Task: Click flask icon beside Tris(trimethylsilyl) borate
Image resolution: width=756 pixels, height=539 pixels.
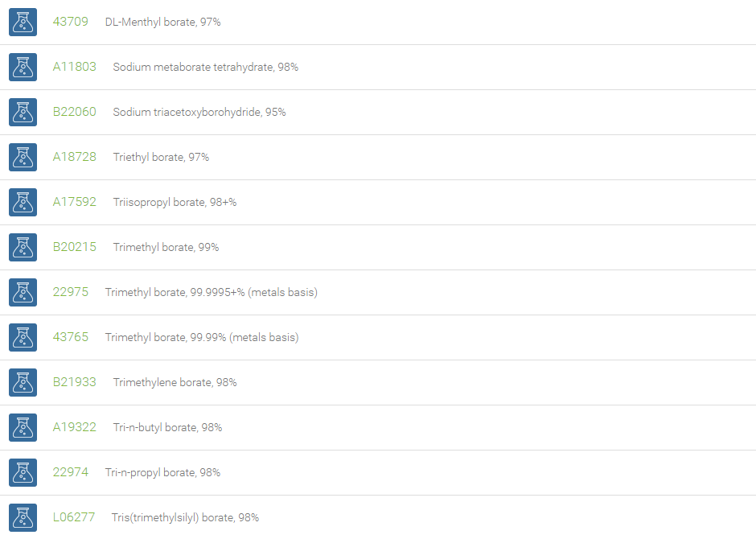Action: tap(23, 518)
